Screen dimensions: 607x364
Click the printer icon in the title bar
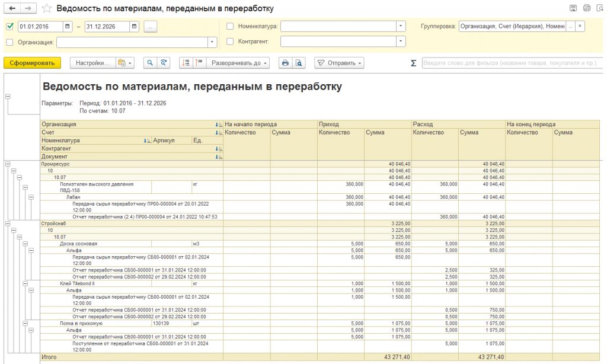[x=587, y=8]
